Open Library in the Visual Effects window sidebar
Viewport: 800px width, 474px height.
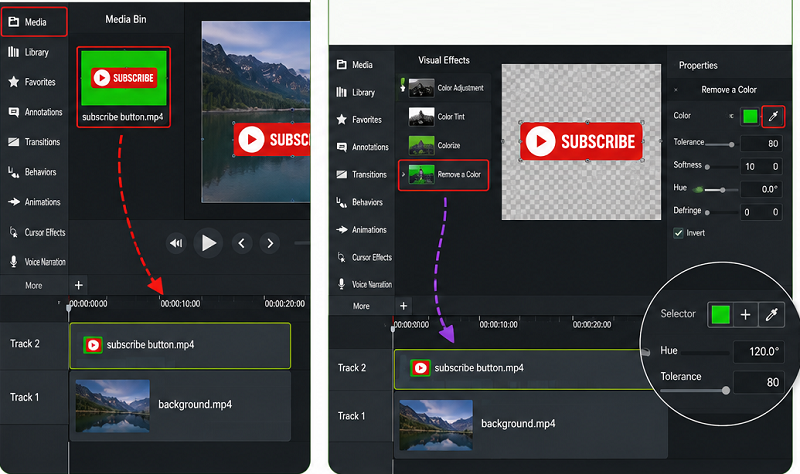tap(356, 92)
